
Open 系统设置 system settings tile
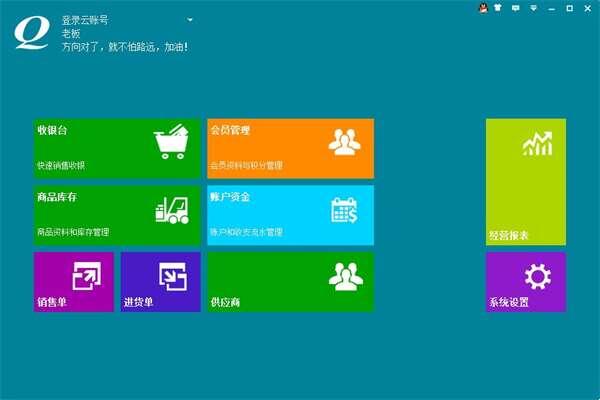pyautogui.click(x=525, y=281)
